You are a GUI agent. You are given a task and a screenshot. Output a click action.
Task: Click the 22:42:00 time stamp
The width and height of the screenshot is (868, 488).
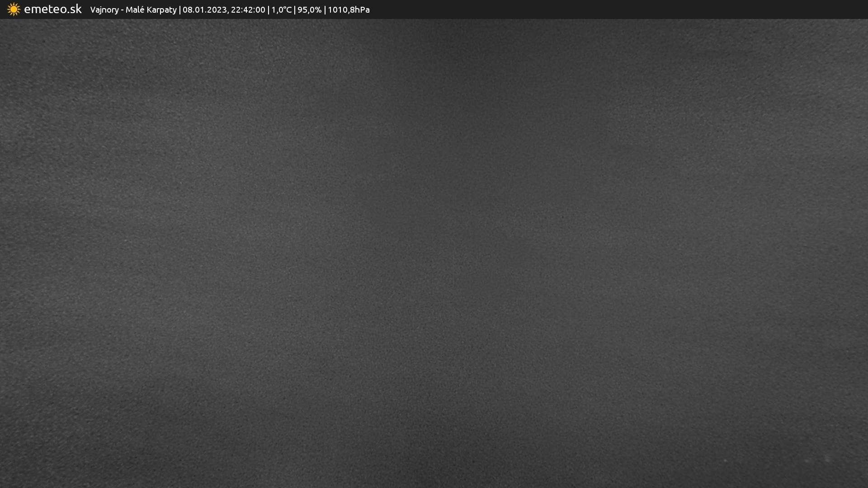[x=248, y=10]
